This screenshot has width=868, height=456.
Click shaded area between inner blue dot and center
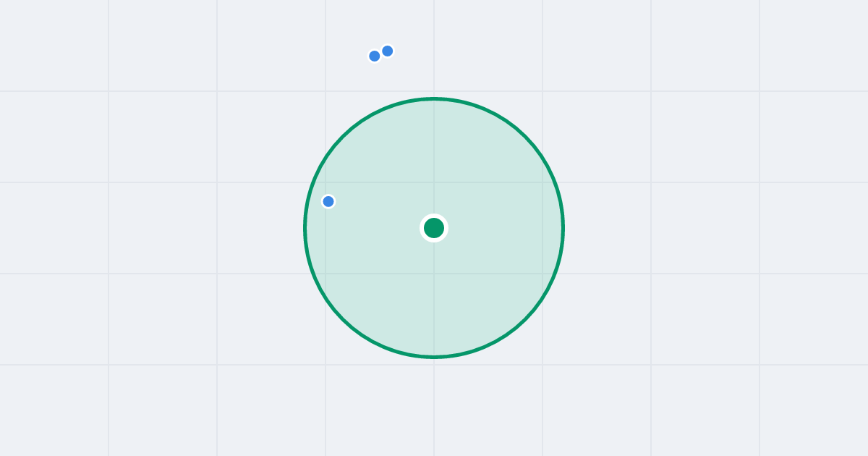coord(380,215)
